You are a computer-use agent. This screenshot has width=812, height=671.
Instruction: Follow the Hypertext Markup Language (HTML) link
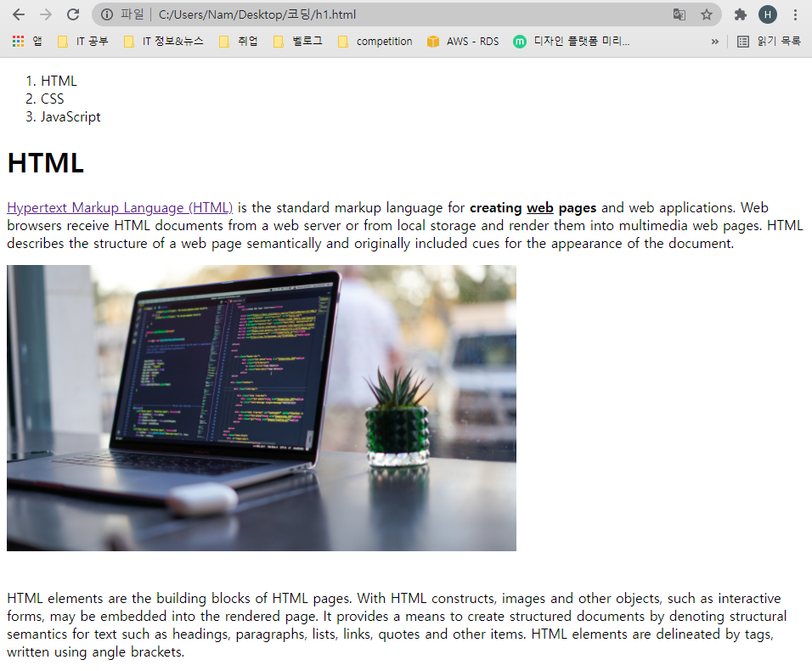pyautogui.click(x=120, y=207)
